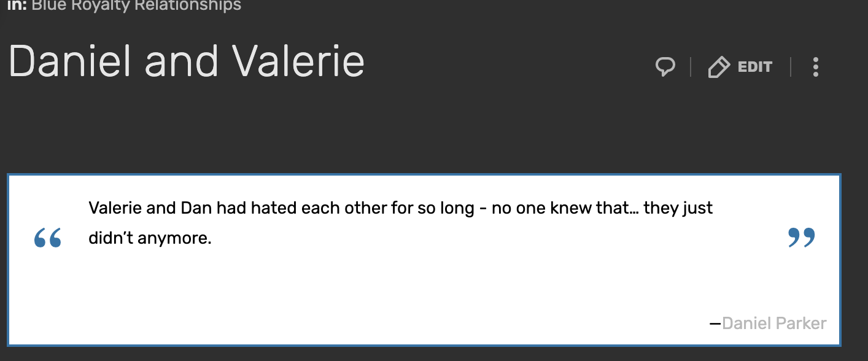
Task: Open the comments speech bubble icon
Action: pos(665,67)
